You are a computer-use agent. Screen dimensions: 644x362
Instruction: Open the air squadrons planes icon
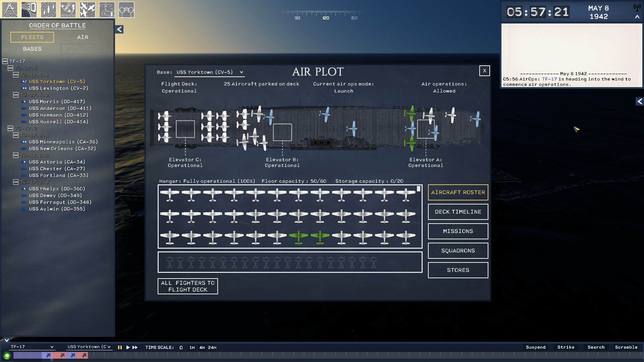pos(88,9)
